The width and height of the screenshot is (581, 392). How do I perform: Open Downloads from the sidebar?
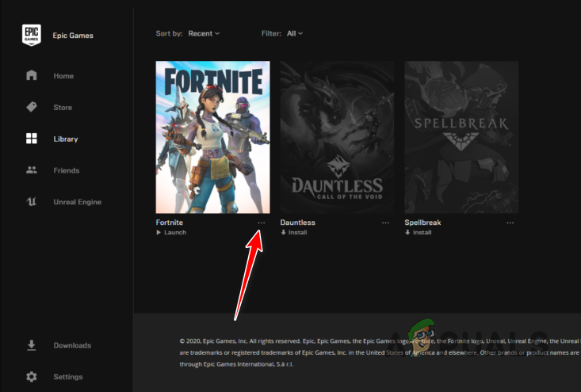pyautogui.click(x=72, y=345)
